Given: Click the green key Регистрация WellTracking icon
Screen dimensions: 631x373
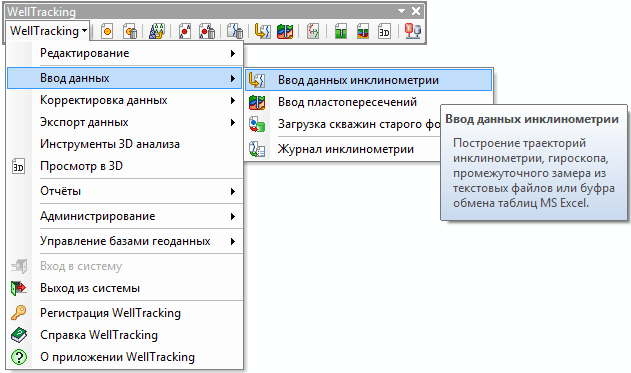Looking at the screenshot, I should pyautogui.click(x=19, y=313).
